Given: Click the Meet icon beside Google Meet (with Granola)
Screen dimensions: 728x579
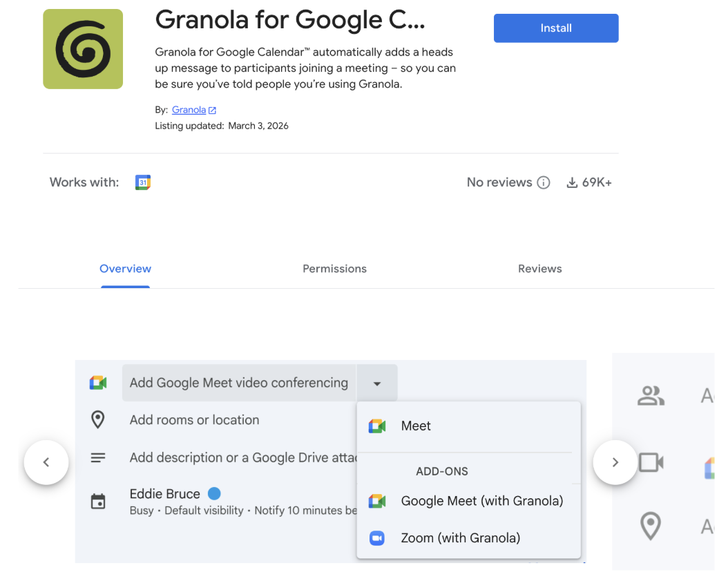Looking at the screenshot, I should (x=377, y=501).
